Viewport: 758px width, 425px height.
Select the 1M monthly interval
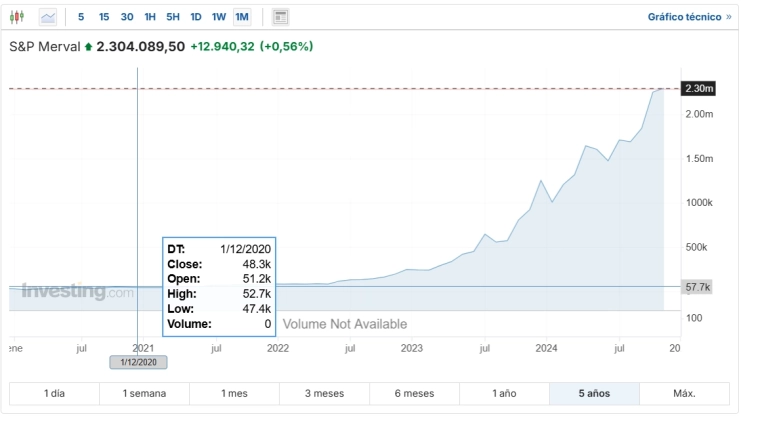click(x=242, y=17)
